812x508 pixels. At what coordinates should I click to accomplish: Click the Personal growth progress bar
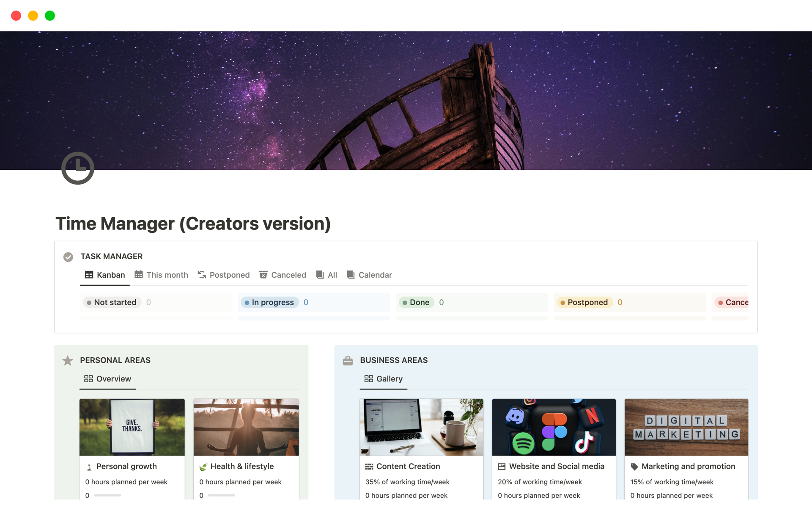[107, 495]
